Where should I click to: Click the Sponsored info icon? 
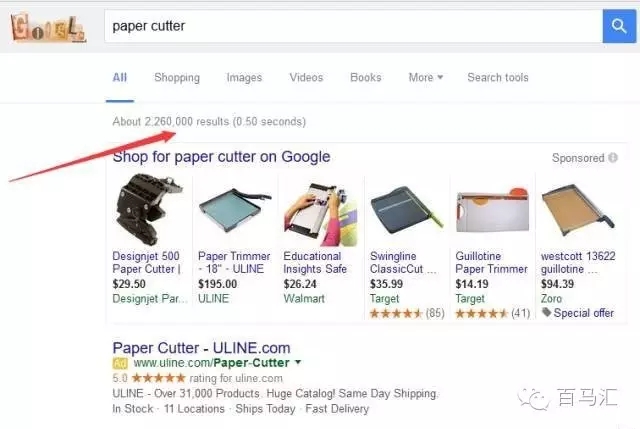613,158
